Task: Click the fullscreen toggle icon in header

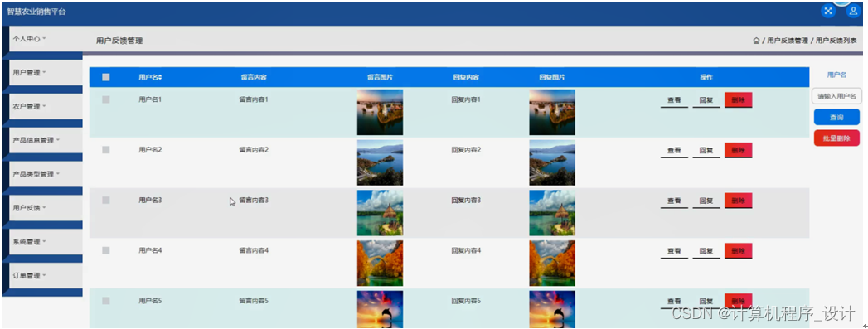Action: pos(828,11)
